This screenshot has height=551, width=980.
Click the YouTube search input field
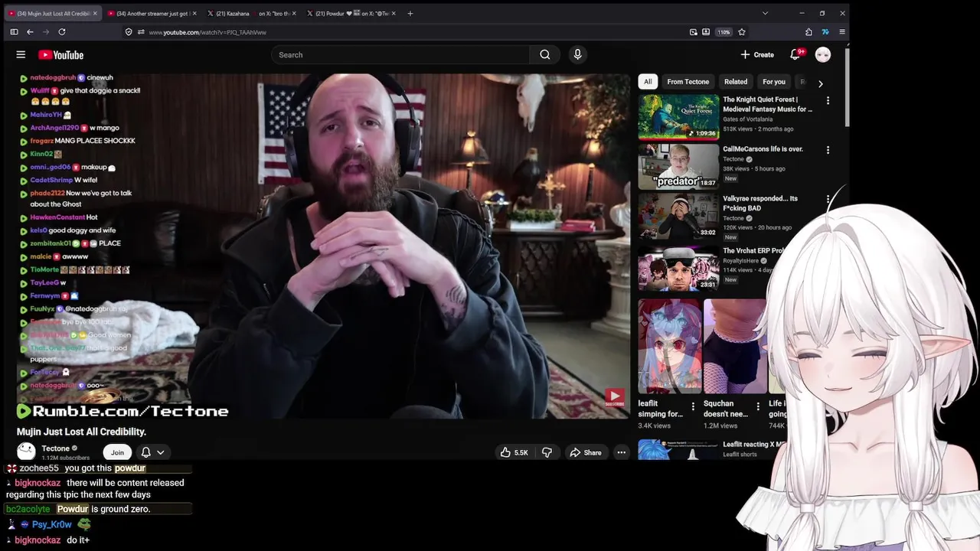click(400, 54)
